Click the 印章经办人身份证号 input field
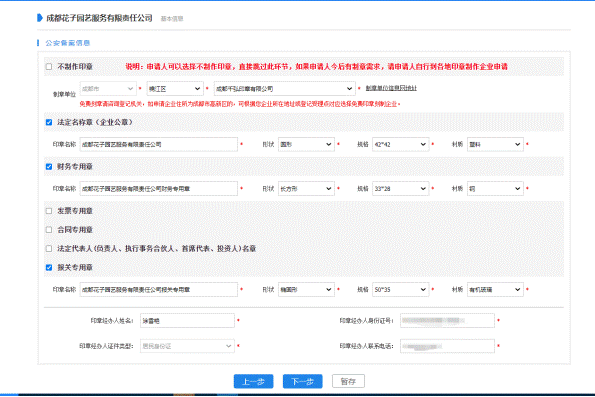The image size is (595, 397). (x=447, y=321)
